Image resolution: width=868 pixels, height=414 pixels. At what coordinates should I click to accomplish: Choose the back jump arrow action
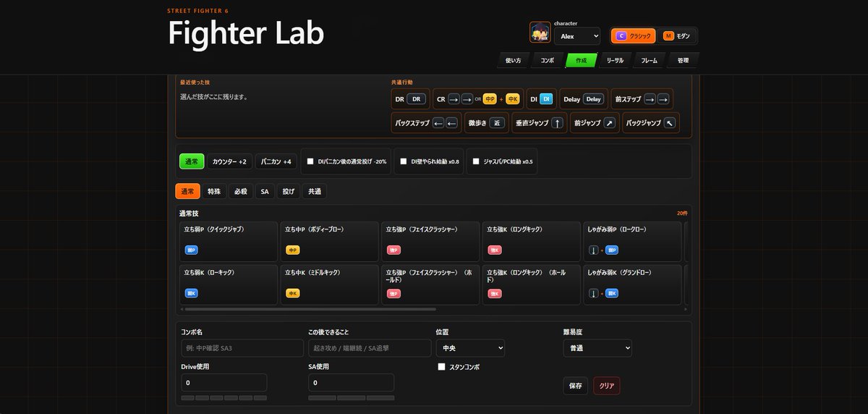point(651,123)
